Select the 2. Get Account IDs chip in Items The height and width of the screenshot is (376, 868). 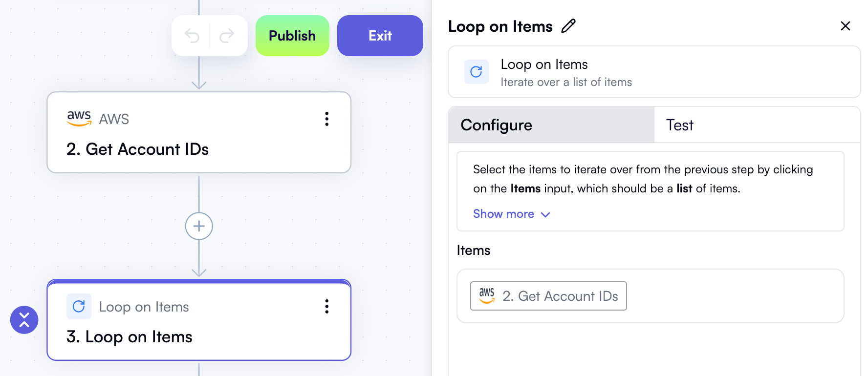(x=548, y=295)
